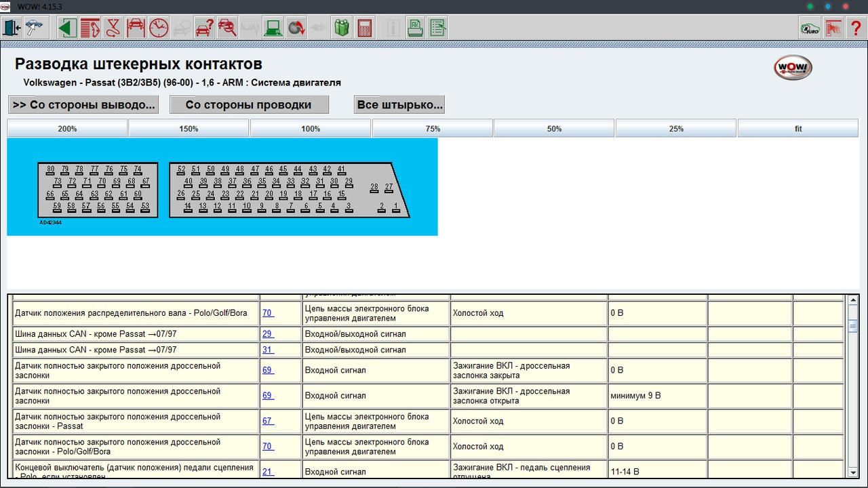
Task: Set diagram zoom to 100%
Action: 311,129
